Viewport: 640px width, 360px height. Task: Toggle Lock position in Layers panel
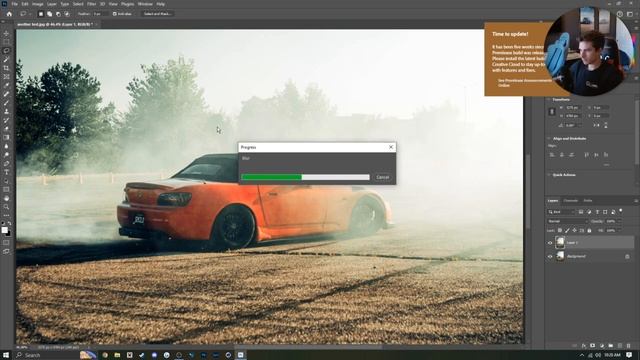[574, 231]
